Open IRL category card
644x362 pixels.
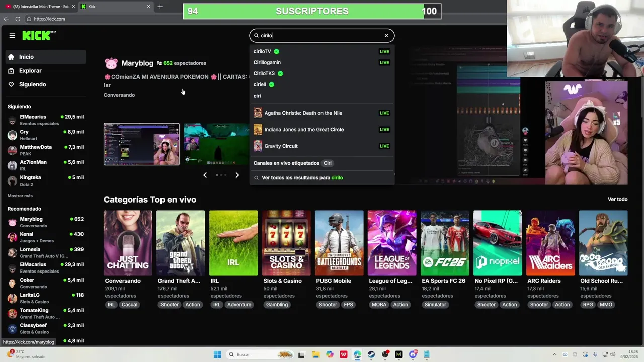[233, 243]
